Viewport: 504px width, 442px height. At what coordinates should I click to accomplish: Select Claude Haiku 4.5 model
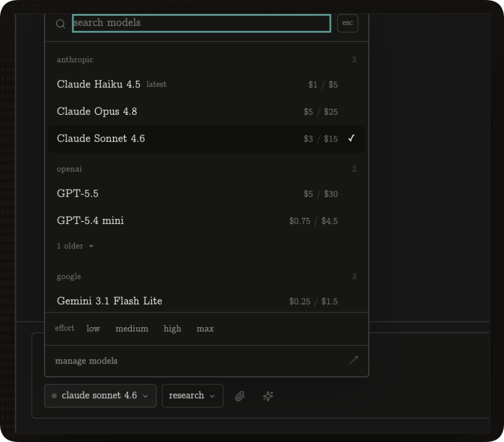(206, 84)
